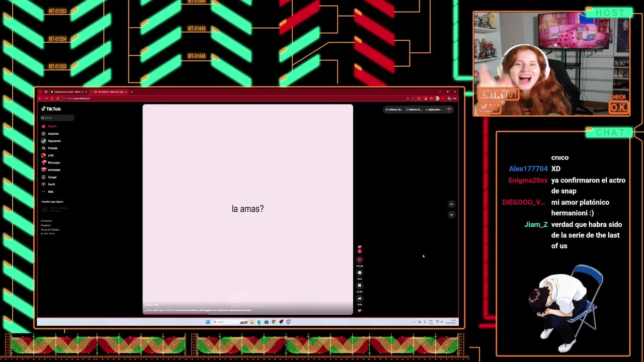Open Company footer link

coord(46,221)
